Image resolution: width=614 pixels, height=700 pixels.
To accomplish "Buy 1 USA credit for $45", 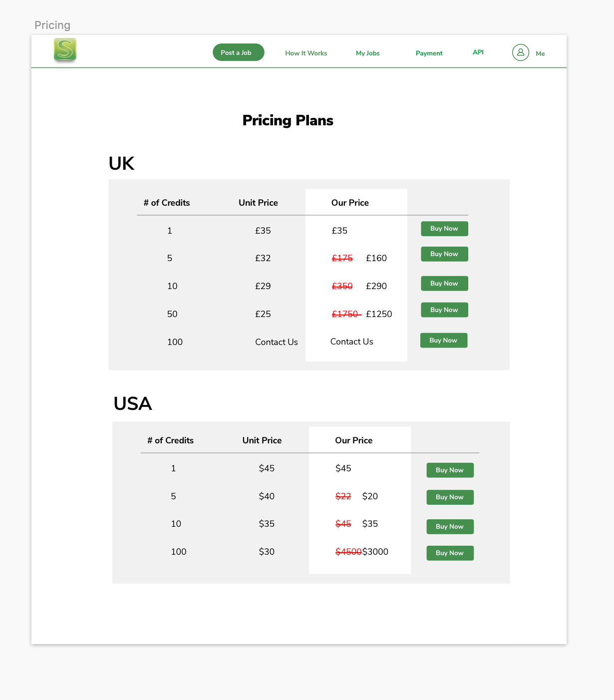I will coord(450,470).
